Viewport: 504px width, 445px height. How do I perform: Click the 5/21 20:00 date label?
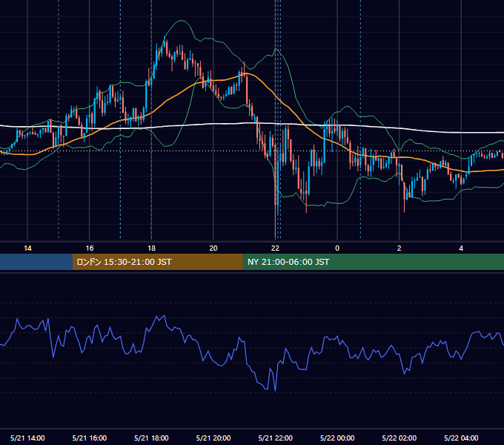(213, 438)
